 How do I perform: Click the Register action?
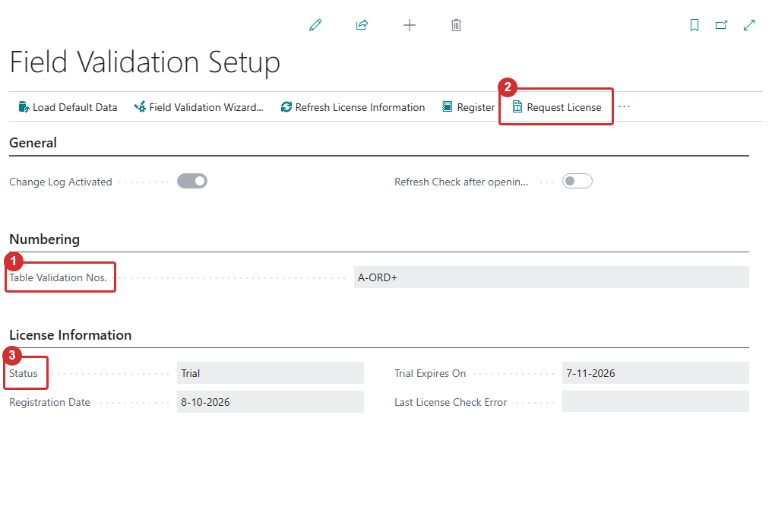pos(468,107)
